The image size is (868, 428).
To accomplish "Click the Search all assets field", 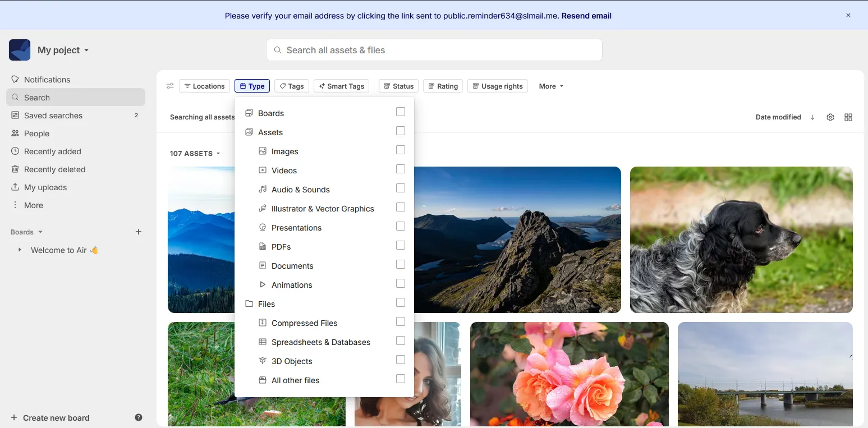I will point(434,50).
